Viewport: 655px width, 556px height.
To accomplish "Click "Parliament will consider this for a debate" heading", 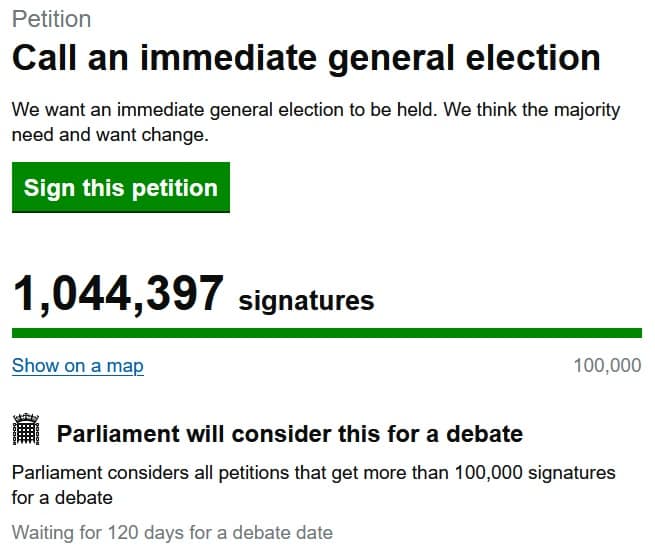I will click(x=290, y=434).
